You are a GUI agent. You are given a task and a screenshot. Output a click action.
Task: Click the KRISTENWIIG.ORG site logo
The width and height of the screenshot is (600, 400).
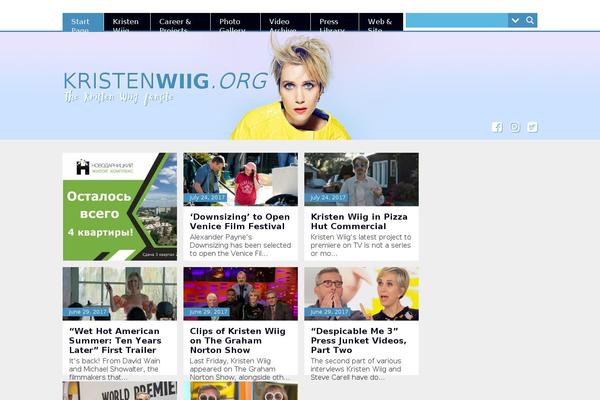[165, 81]
